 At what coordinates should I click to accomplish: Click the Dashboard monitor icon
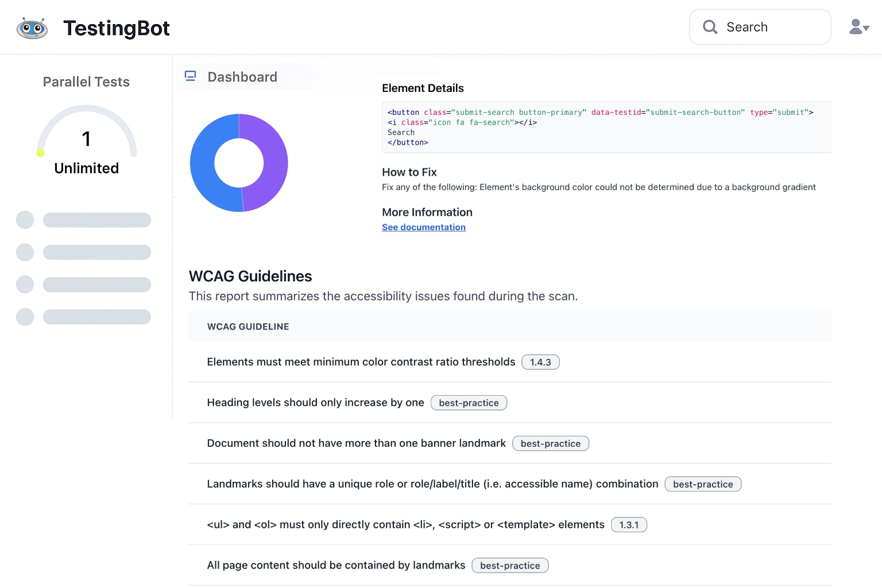191,76
